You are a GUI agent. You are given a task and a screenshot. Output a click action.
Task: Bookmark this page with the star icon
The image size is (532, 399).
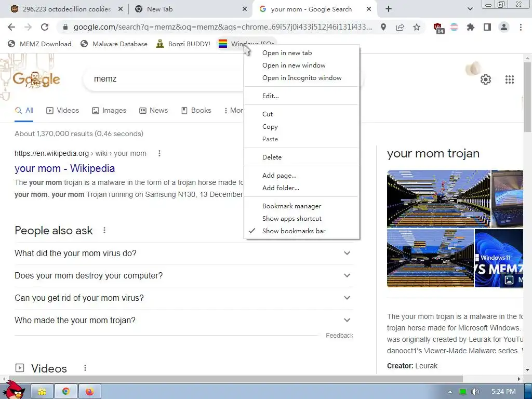417,27
